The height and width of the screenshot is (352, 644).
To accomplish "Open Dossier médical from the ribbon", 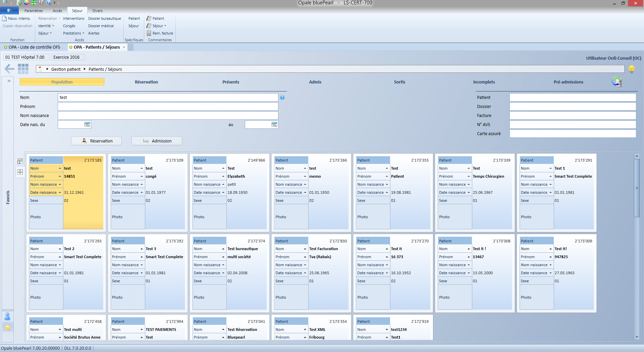I will [101, 26].
